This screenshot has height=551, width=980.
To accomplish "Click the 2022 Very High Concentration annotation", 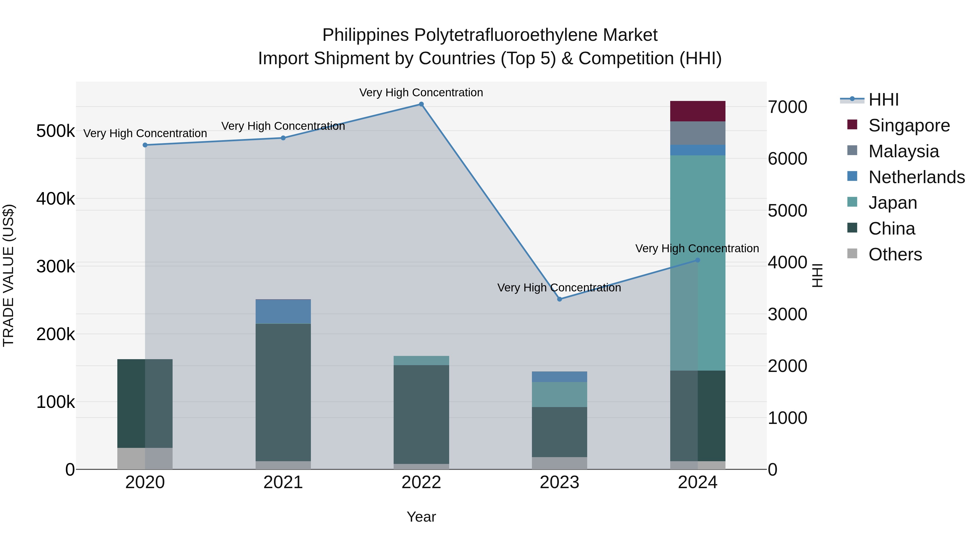I will pyautogui.click(x=421, y=93).
